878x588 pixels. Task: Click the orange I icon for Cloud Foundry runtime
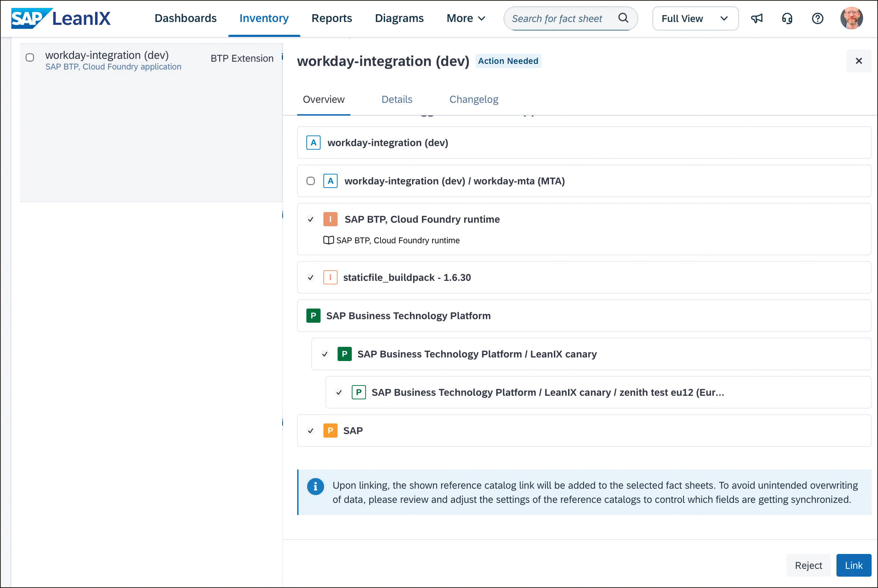pos(330,219)
